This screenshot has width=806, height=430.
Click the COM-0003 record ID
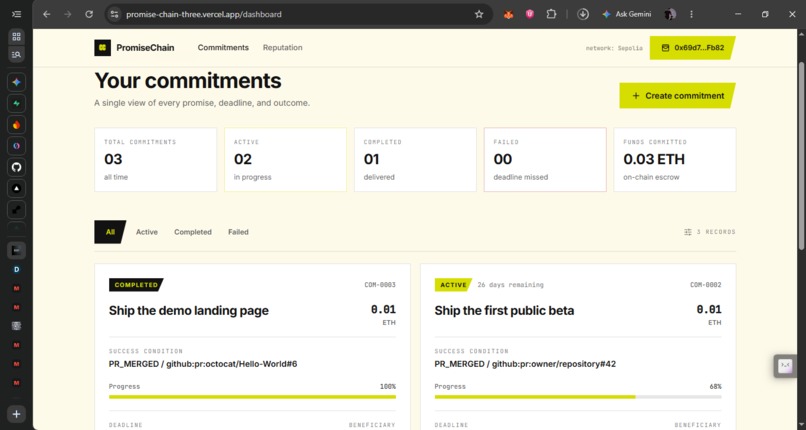point(380,285)
